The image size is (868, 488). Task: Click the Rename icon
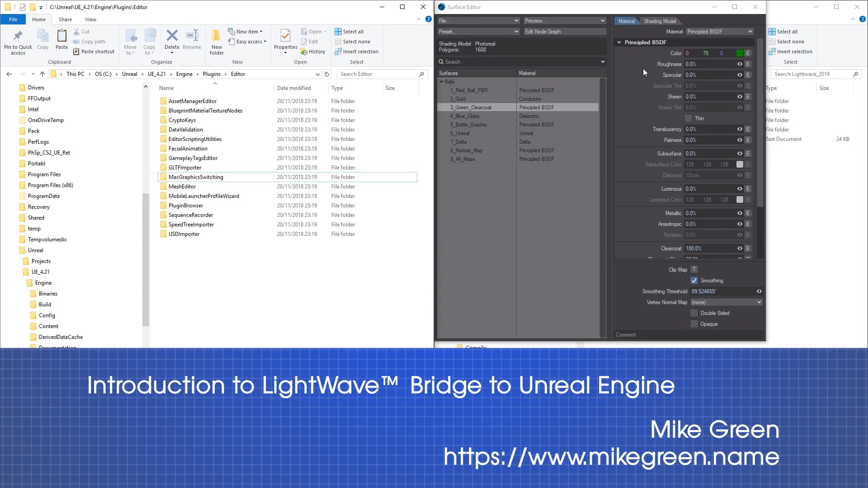[192, 36]
